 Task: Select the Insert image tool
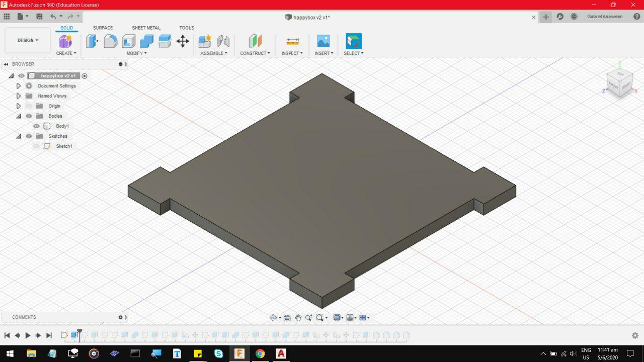click(x=324, y=41)
